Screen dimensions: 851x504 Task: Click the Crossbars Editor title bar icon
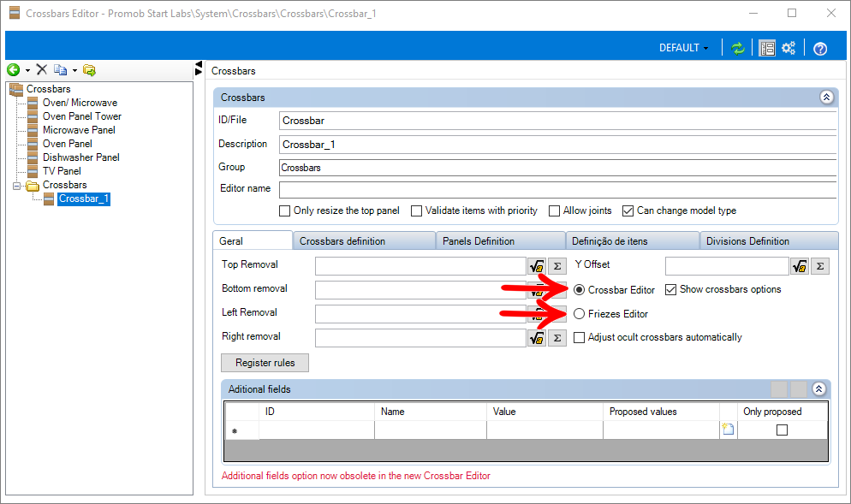click(15, 13)
